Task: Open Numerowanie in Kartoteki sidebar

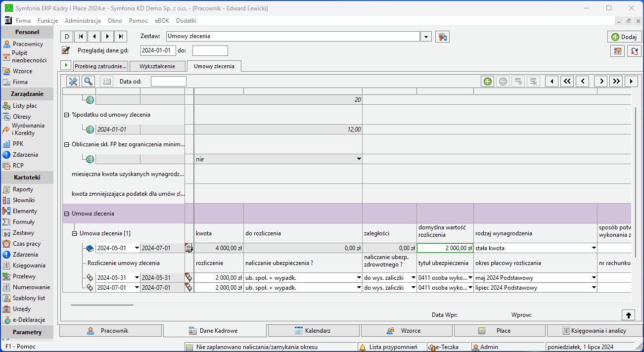Action: click(x=26, y=287)
